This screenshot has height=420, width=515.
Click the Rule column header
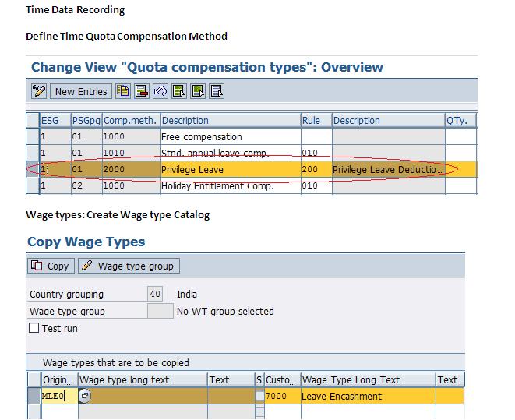310,121
